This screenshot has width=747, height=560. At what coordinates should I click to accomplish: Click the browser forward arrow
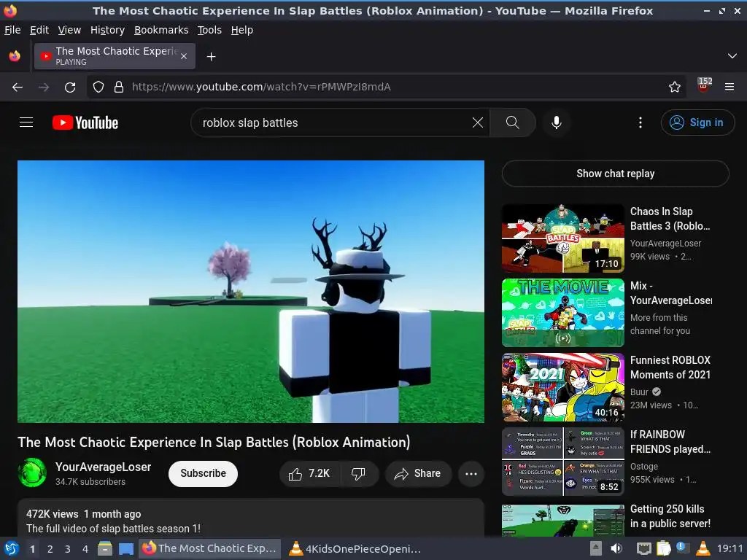pos(44,87)
